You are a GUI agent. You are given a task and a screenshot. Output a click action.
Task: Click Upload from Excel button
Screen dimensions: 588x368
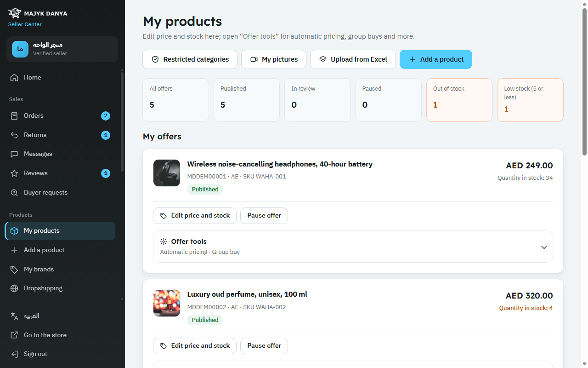(x=353, y=59)
